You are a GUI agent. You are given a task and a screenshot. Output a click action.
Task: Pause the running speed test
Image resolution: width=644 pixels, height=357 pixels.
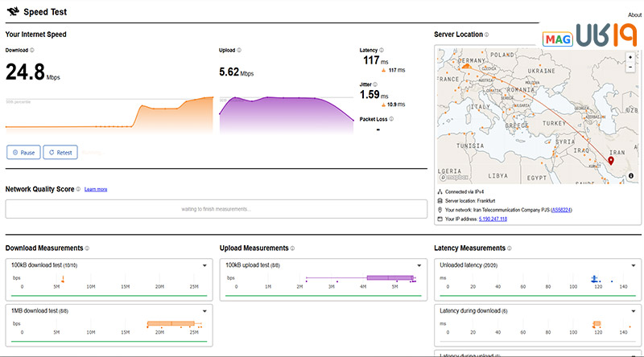[x=23, y=152]
